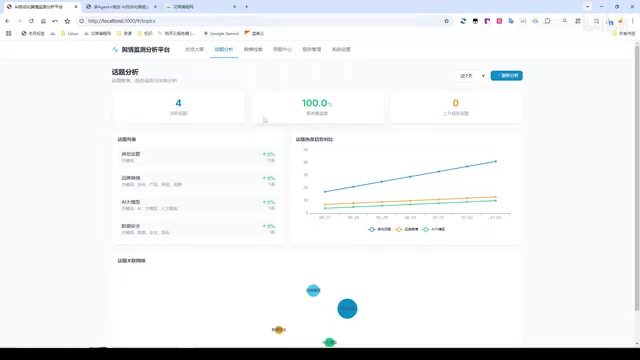Click the address bar URL field
This screenshot has height=360, width=640.
(261, 21)
